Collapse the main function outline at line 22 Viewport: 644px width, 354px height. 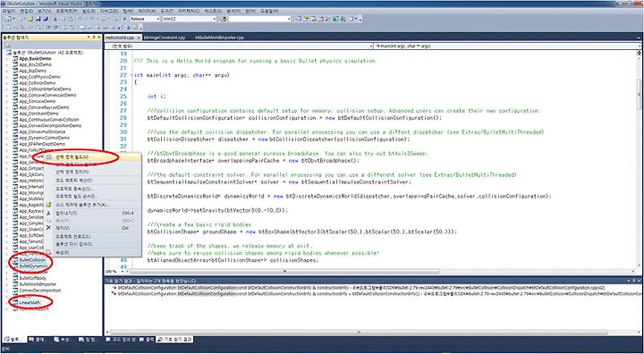pos(131,75)
